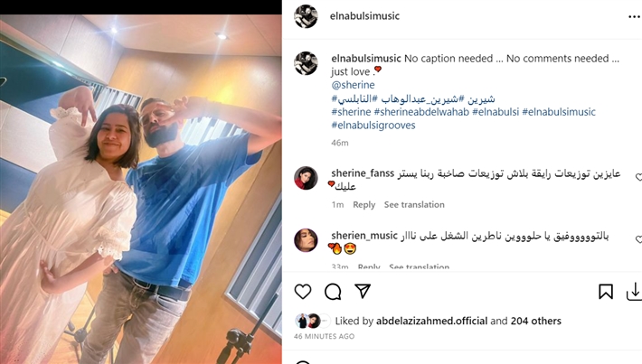Open the #elnabulsigrooves hashtag

pos(373,126)
